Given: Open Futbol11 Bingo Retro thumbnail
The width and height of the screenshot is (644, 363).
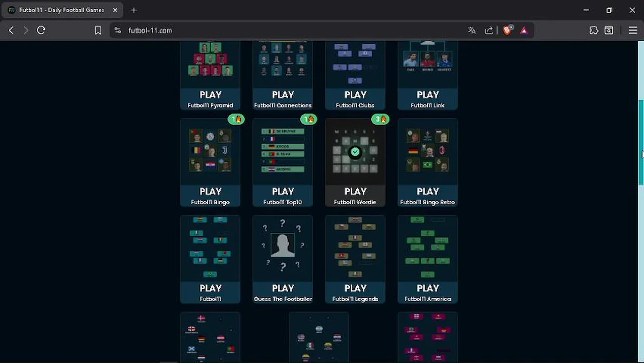Looking at the screenshot, I should [x=428, y=151].
